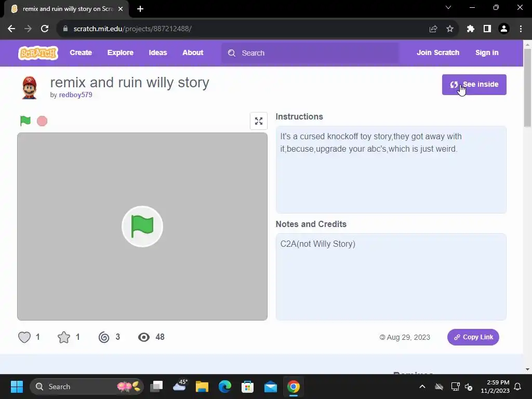The height and width of the screenshot is (399, 532).
Task: Open Mail app from taskbar
Action: click(270, 387)
